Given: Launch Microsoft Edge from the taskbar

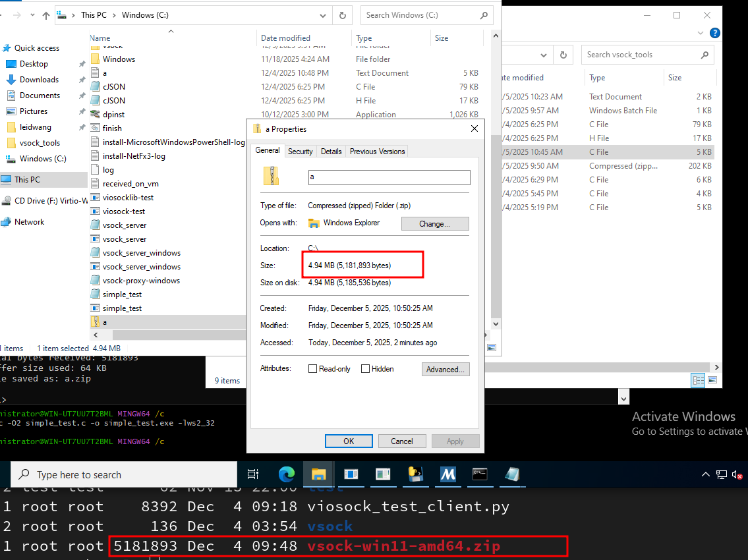Looking at the screenshot, I should point(286,474).
